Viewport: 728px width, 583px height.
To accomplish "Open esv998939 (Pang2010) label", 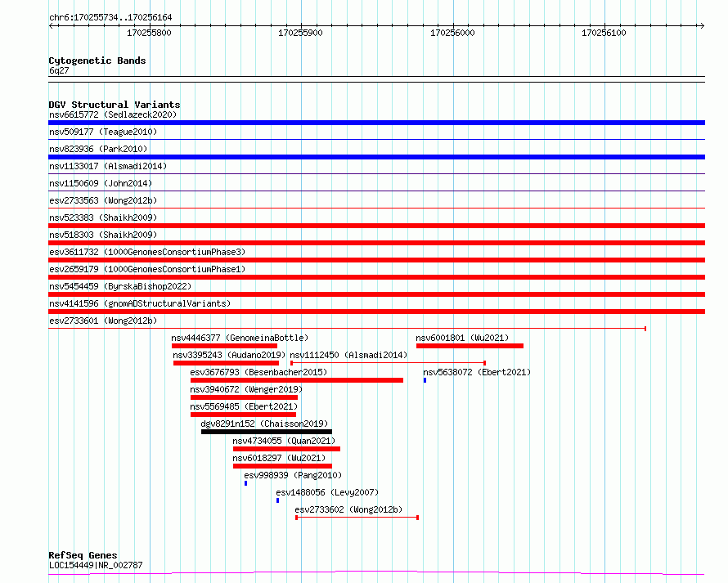I will click(x=293, y=475).
